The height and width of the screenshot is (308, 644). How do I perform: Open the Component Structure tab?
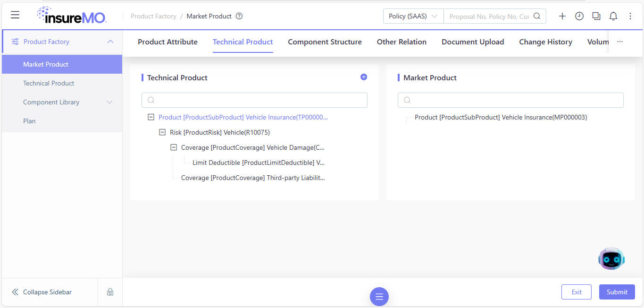tap(325, 42)
